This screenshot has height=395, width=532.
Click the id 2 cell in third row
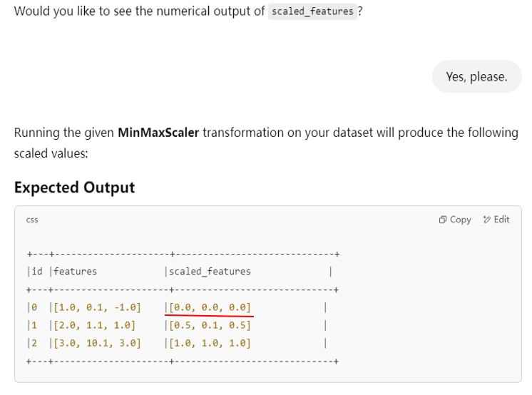pyautogui.click(x=32, y=343)
